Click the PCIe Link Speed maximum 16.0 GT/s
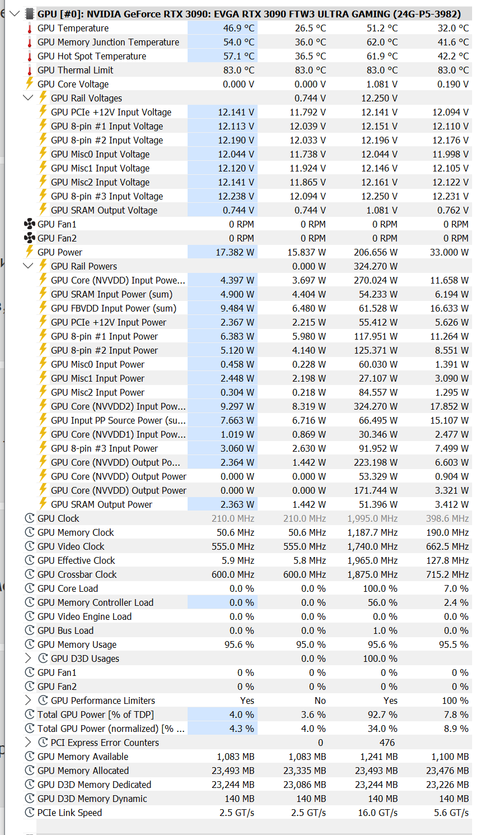Screen dimensions: 504x835 pyautogui.click(x=377, y=813)
